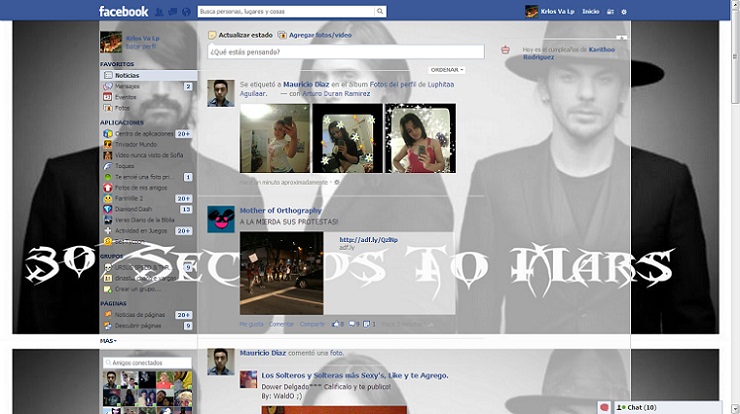Screen dimensions: 740x414
Task: Click the Diamond Dash gem icon
Action: pyautogui.click(x=108, y=209)
